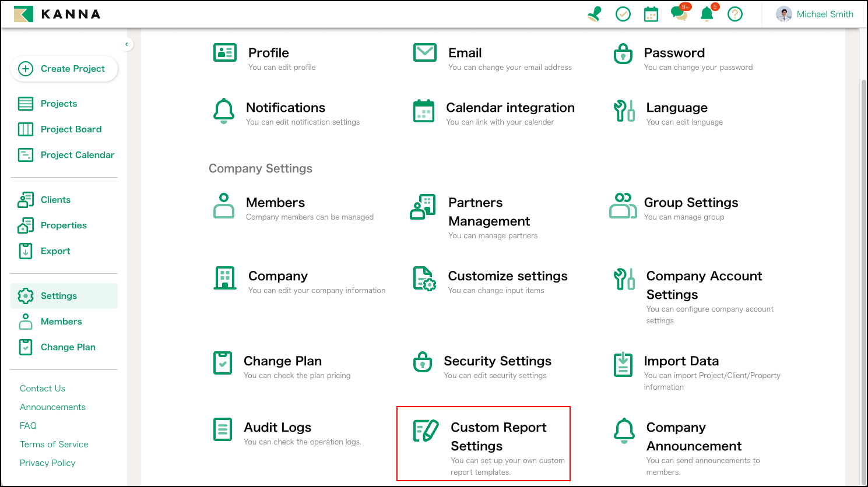Go to Project Board in sidebar
Screen dimensions: 868x487
click(x=71, y=129)
